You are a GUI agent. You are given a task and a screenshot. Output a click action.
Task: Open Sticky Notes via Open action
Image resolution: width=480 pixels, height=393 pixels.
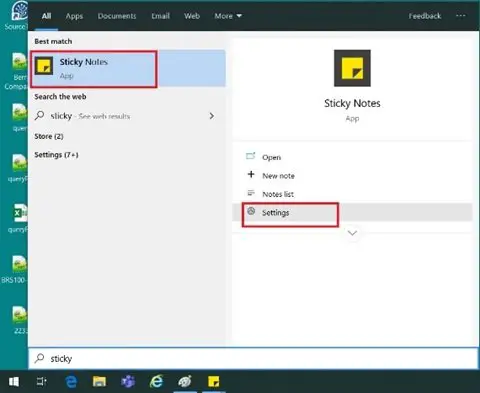pyautogui.click(x=352, y=157)
